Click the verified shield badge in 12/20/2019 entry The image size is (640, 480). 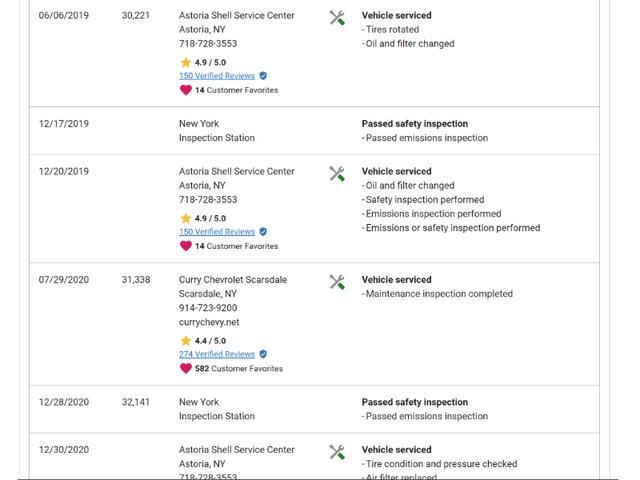coord(263,231)
